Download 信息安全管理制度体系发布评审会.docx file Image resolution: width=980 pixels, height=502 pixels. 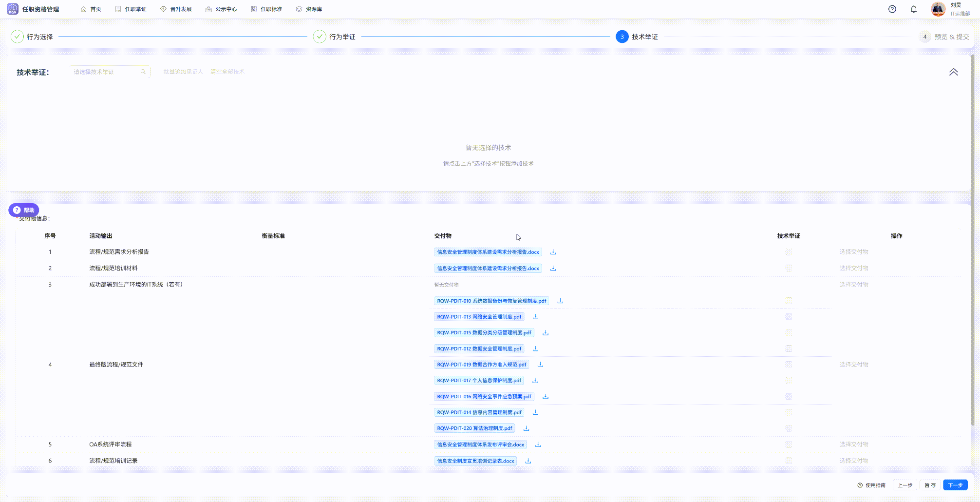click(538, 444)
